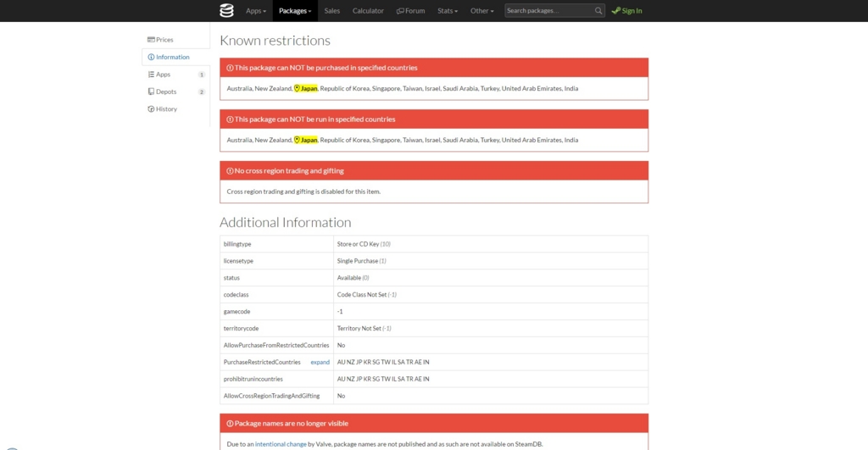Open the intentional change link
868x450 pixels.
(281, 444)
